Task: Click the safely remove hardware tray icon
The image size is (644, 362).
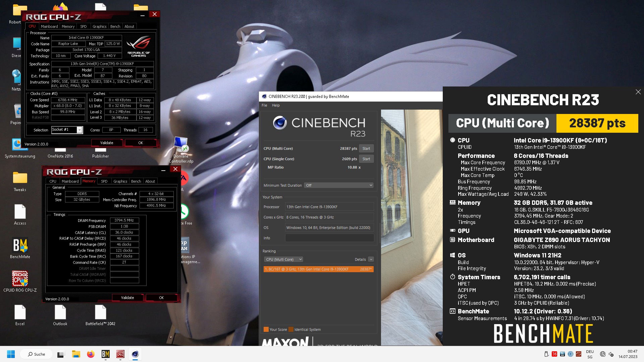Action: [x=546, y=354]
